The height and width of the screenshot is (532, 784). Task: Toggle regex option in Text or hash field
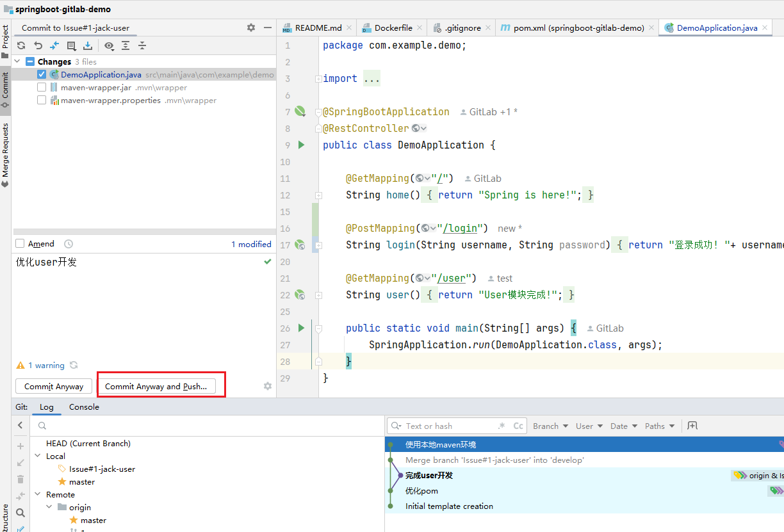(x=502, y=426)
